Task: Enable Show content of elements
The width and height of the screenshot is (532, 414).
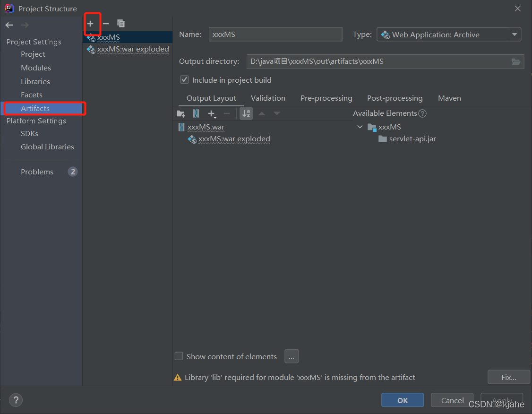Action: click(x=179, y=356)
